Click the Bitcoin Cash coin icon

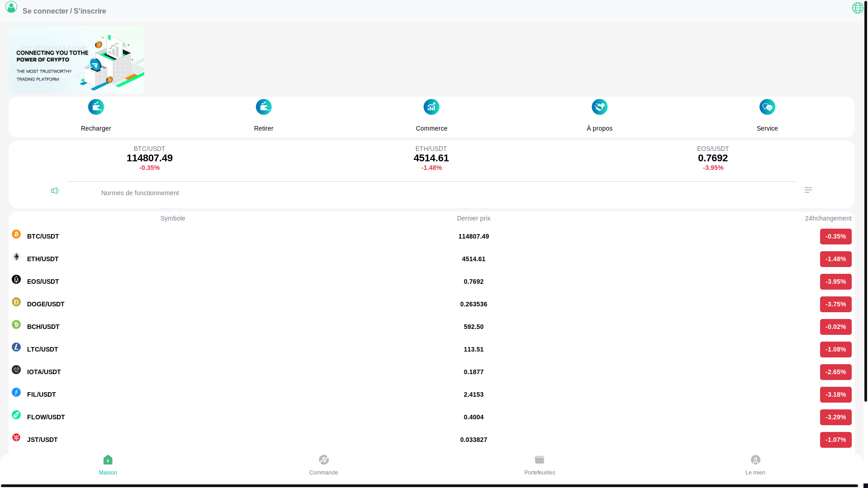tap(16, 324)
